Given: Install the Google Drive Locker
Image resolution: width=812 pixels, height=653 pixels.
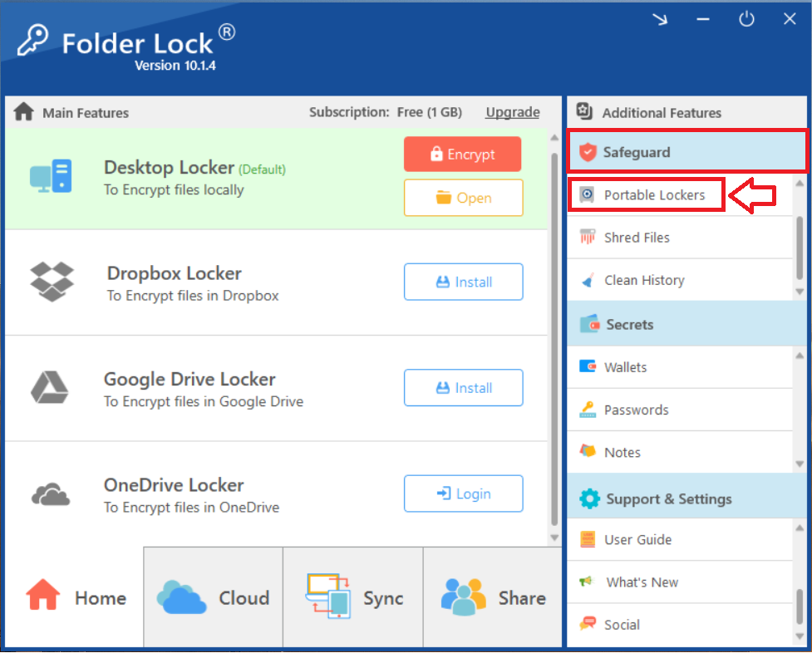Looking at the screenshot, I should (x=464, y=387).
